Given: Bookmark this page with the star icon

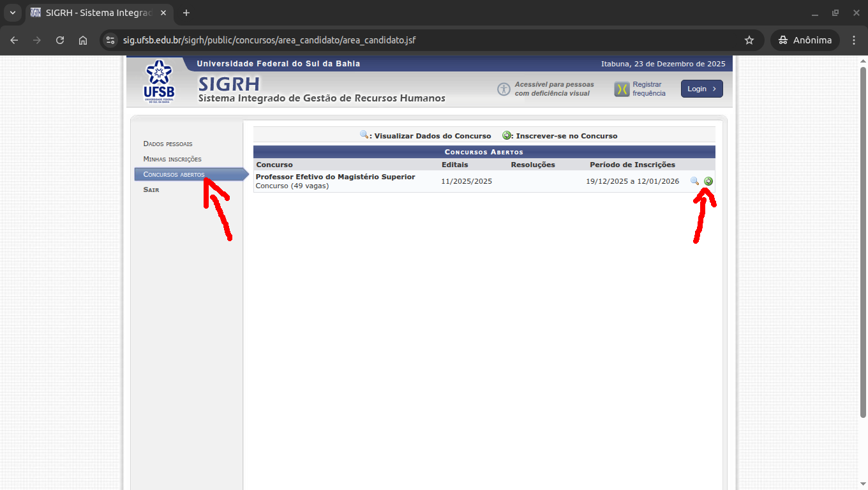Looking at the screenshot, I should tap(749, 40).
